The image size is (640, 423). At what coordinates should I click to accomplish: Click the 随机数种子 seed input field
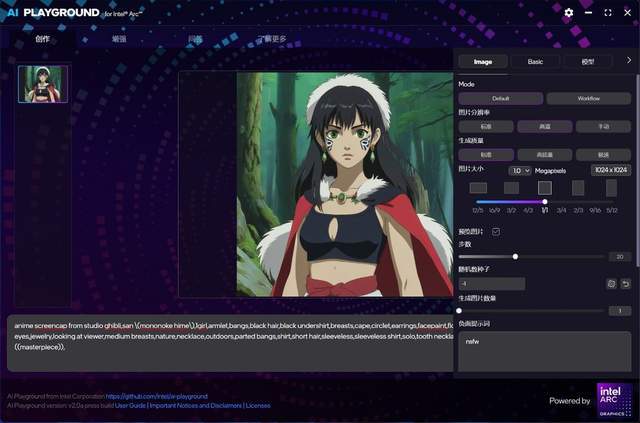point(492,284)
